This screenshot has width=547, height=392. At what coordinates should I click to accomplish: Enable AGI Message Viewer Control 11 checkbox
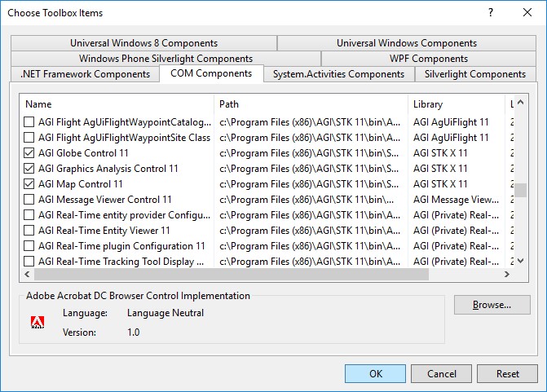[29, 200]
